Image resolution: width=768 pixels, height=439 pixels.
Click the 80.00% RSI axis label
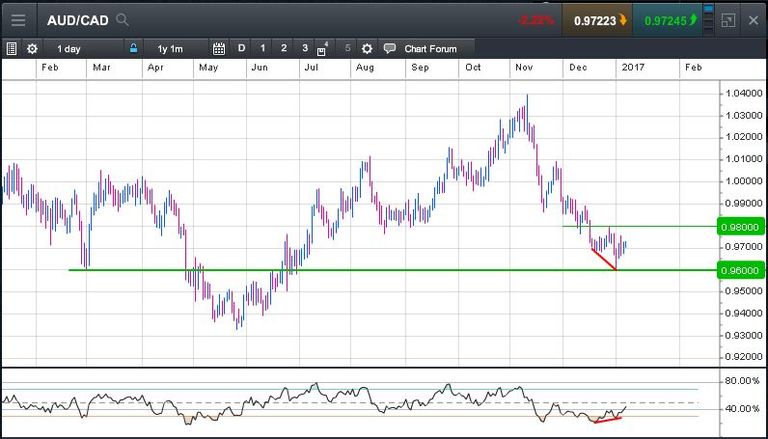[x=743, y=381]
